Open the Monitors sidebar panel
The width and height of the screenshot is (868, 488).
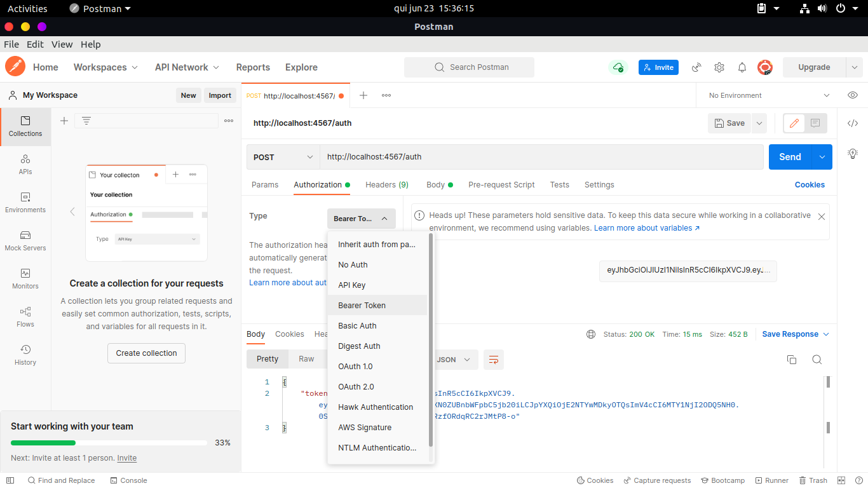25,279
